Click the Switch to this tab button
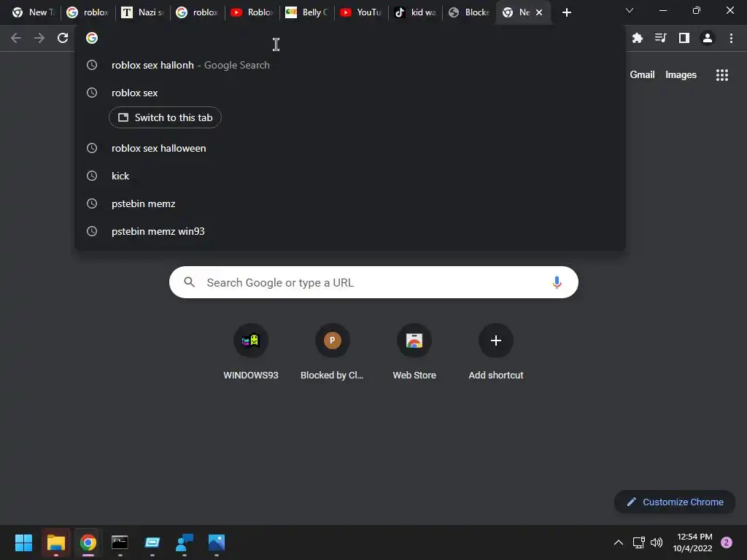The height and width of the screenshot is (560, 747). 165,117
